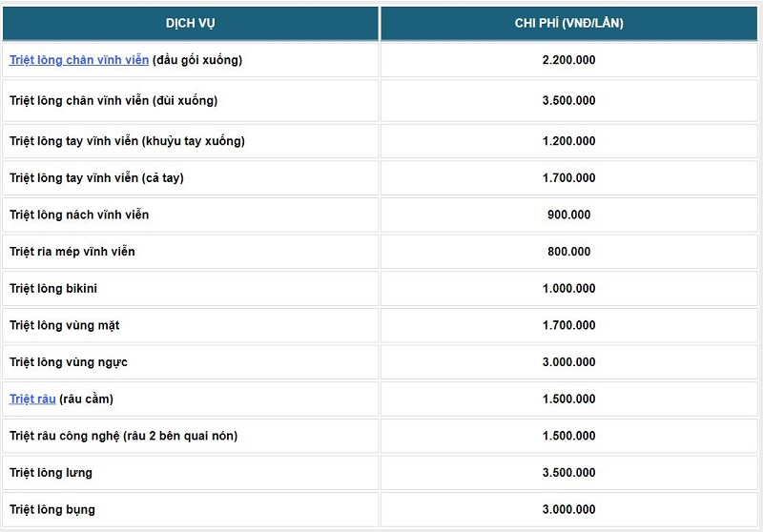Click the 'Triệt ria mép vĩnh viễn' row label
Image resolution: width=763 pixels, height=532 pixels.
pos(72,252)
